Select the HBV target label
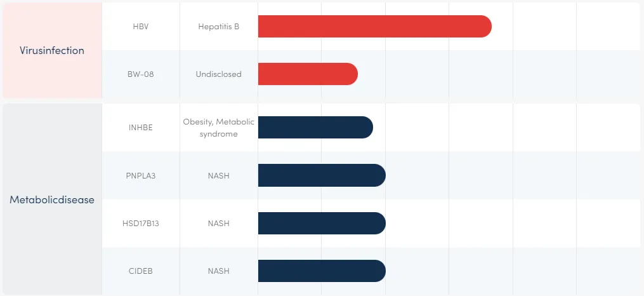Viewport: 644px width, 296px height. click(140, 27)
